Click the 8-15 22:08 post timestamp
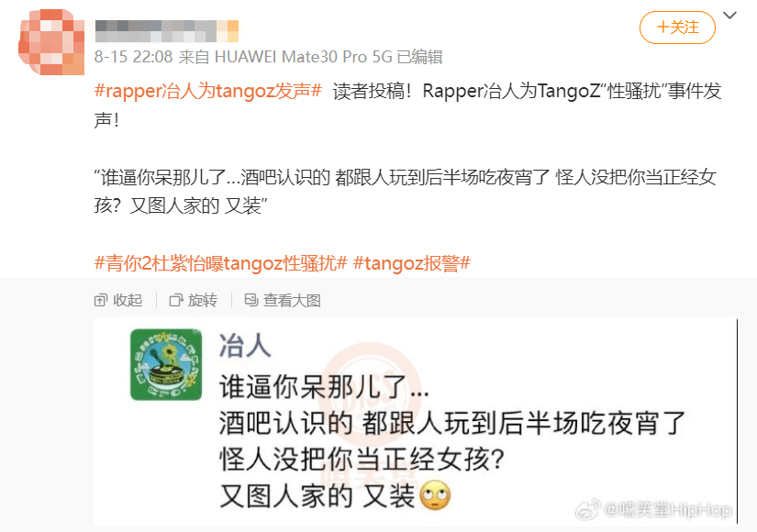Image resolution: width=757 pixels, height=532 pixels. tap(133, 57)
